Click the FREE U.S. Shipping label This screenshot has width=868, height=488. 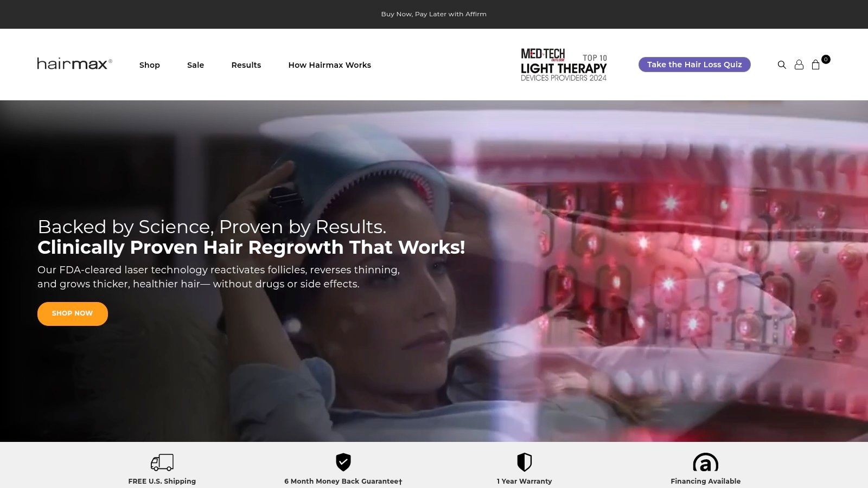[162, 481]
